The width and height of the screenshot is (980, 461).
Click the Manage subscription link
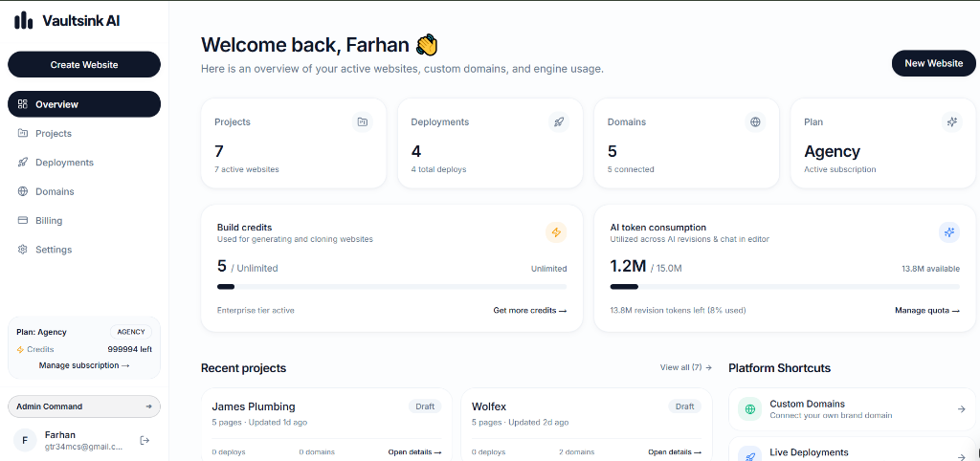point(84,365)
